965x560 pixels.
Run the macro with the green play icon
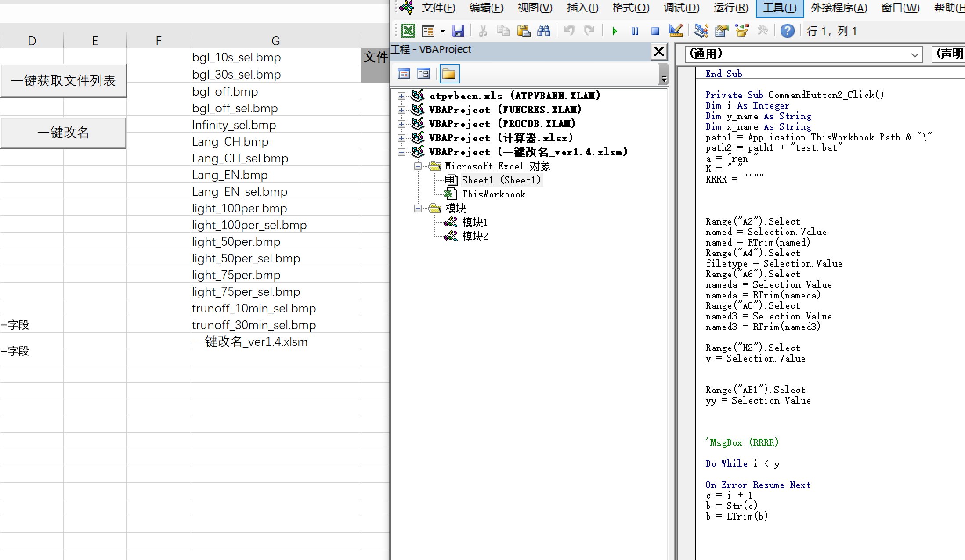pyautogui.click(x=614, y=31)
